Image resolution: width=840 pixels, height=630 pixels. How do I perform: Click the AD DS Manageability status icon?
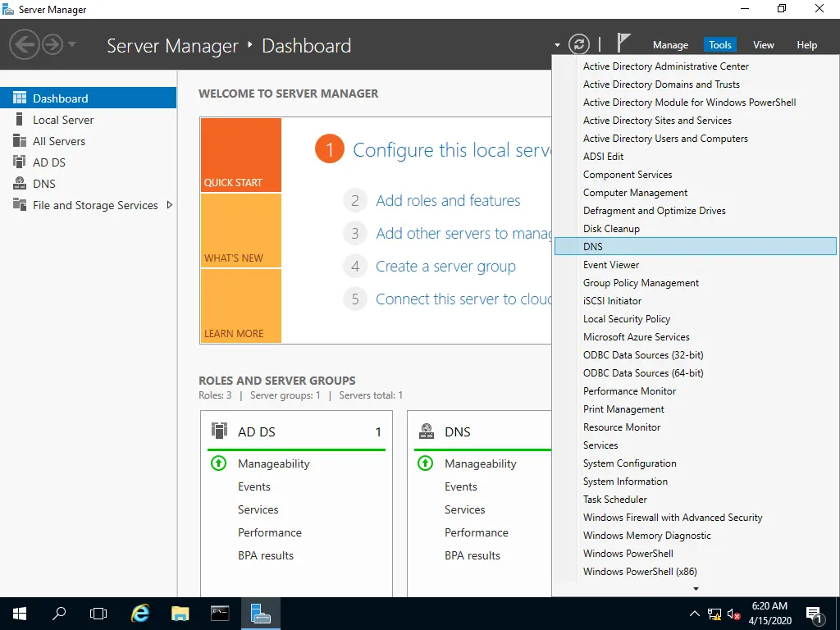218,463
